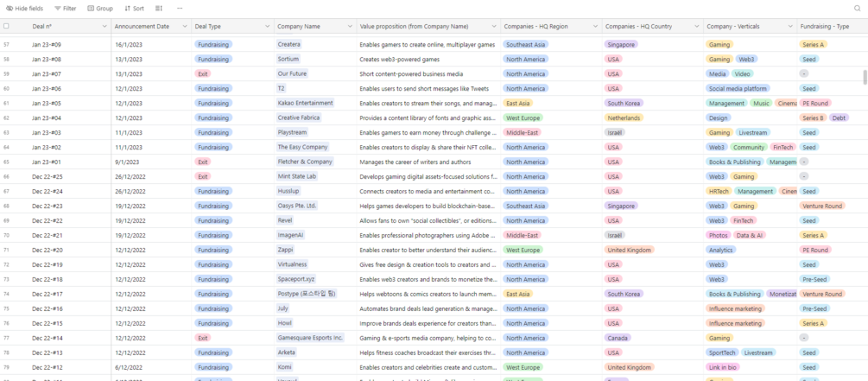Expand the Companies - HQ Country column dropdown
This screenshot has height=381, width=868.
(697, 26)
